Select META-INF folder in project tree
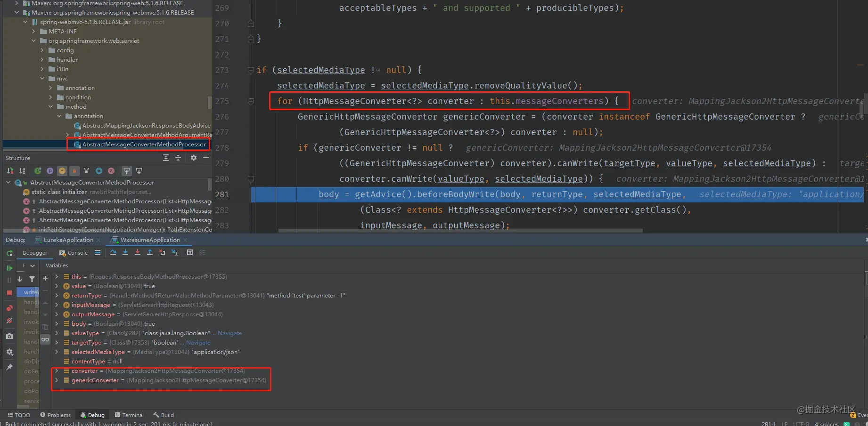The width and height of the screenshot is (868, 426). click(x=62, y=32)
